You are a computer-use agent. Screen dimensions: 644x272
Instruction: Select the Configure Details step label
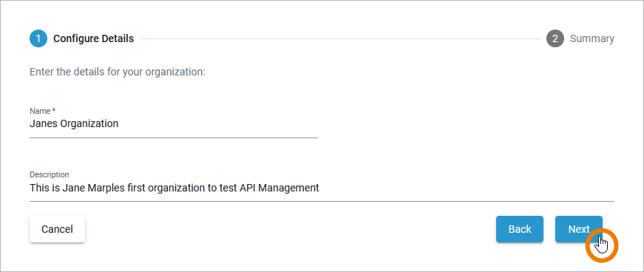click(94, 38)
